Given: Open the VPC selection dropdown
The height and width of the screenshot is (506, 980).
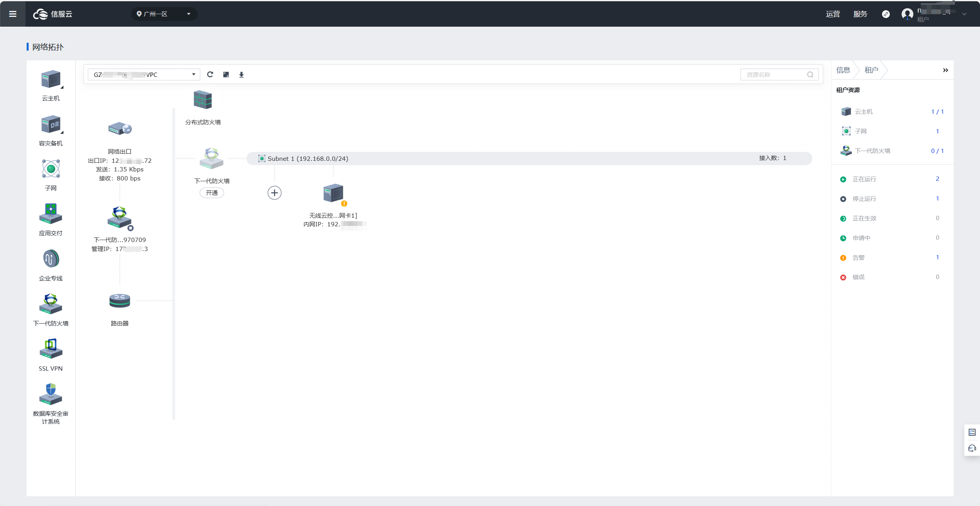Looking at the screenshot, I should (x=144, y=75).
